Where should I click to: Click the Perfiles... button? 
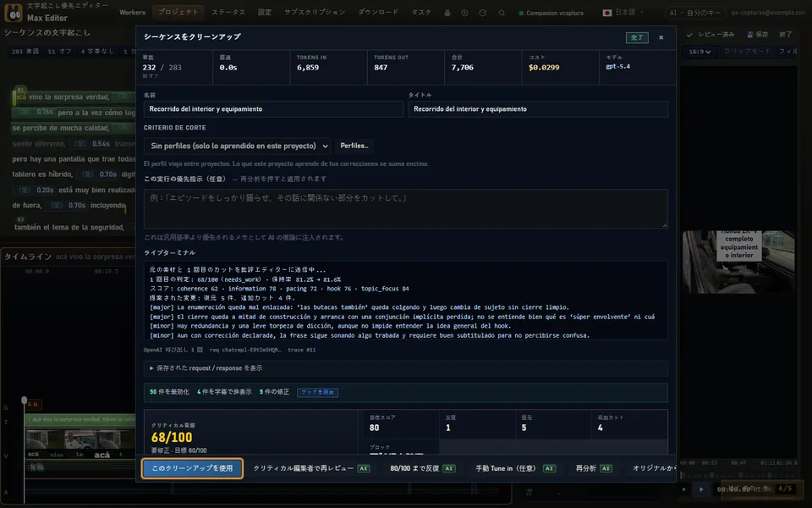354,146
